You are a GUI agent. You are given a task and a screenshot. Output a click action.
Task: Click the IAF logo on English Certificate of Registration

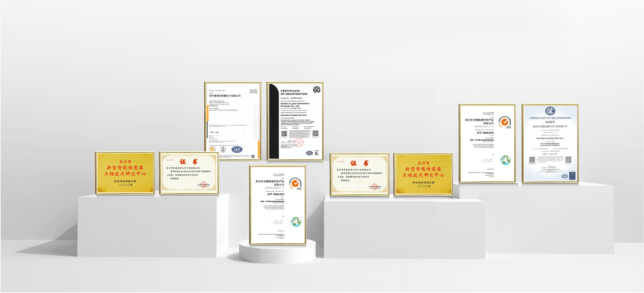pyautogui.click(x=309, y=153)
